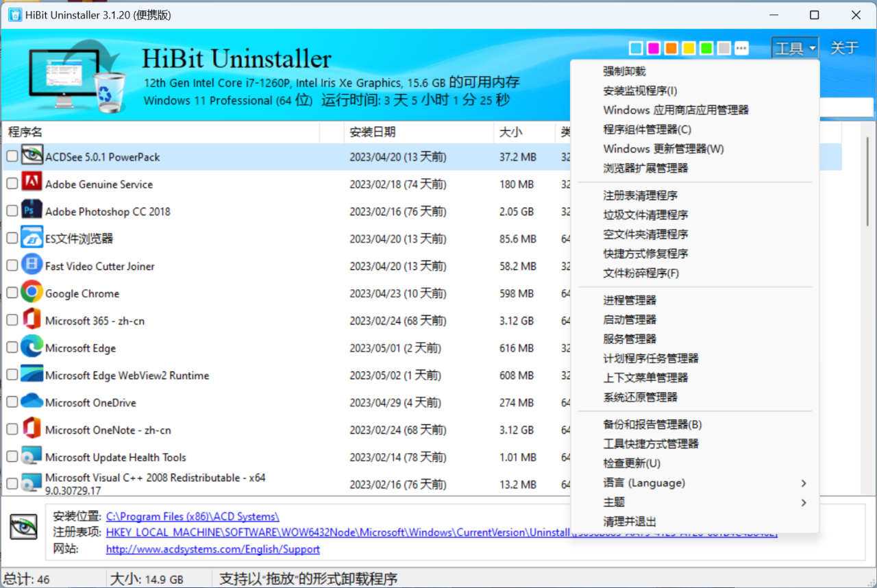This screenshot has height=588, width=877.
Task: Click the Microsoft OneDrive cloud icon
Action: (32, 402)
